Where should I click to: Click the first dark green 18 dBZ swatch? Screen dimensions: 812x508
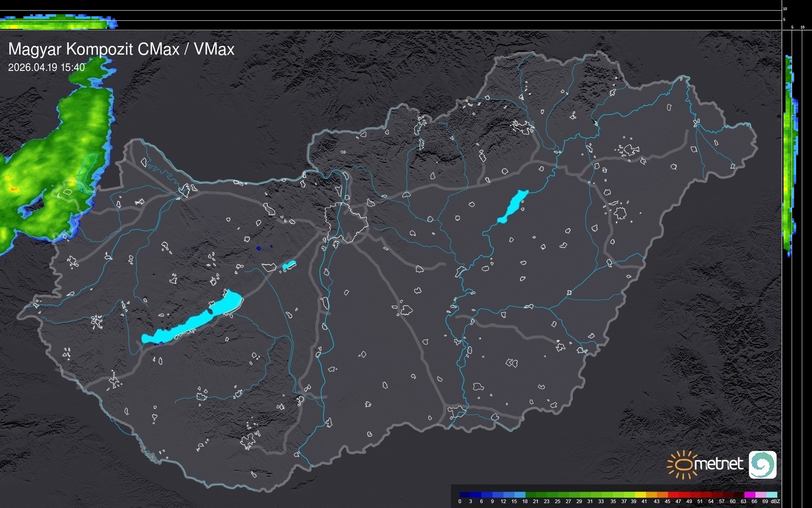(531, 495)
